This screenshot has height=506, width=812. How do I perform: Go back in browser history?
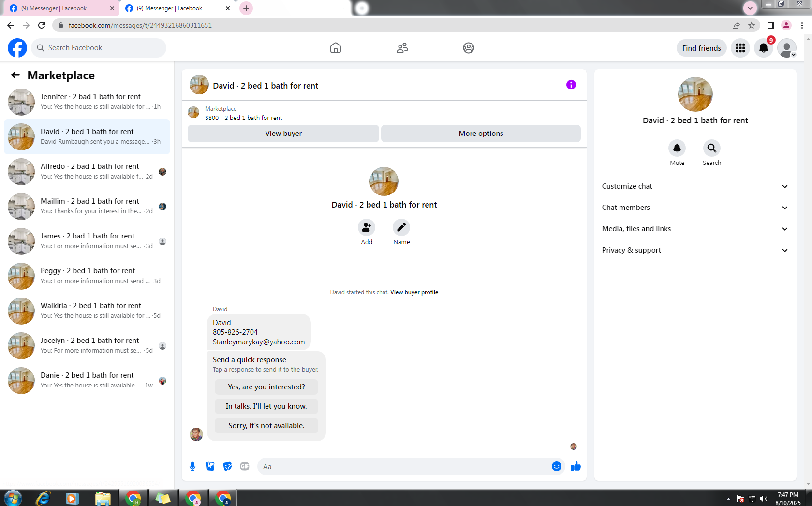coord(11,25)
